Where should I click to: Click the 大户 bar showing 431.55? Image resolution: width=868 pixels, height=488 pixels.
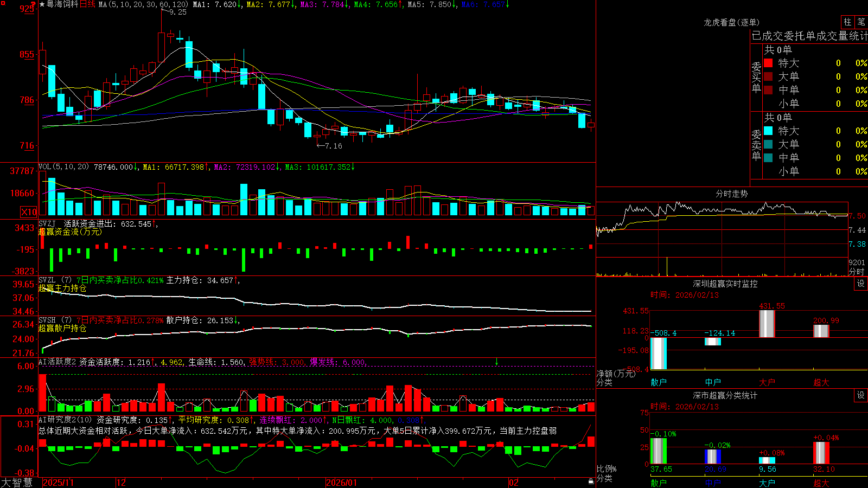click(767, 324)
